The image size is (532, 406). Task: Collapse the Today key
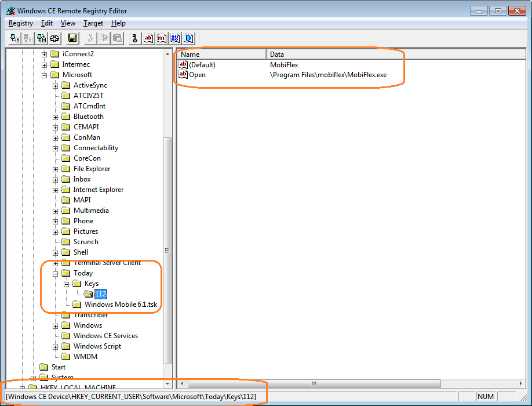[x=55, y=274]
